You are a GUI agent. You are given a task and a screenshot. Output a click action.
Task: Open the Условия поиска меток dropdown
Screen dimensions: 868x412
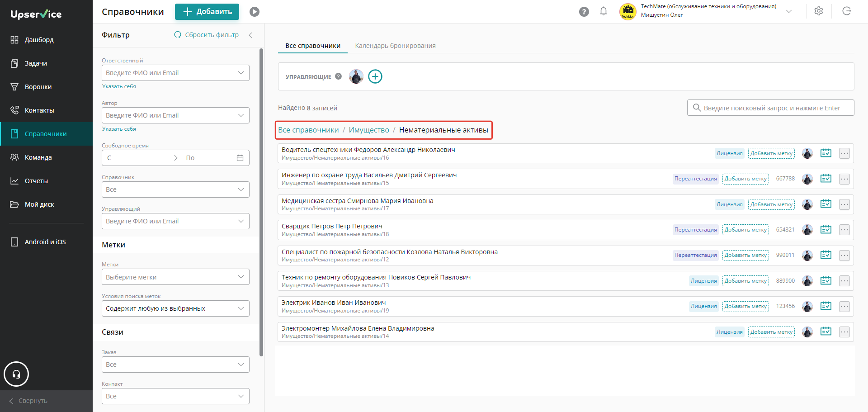tap(175, 308)
